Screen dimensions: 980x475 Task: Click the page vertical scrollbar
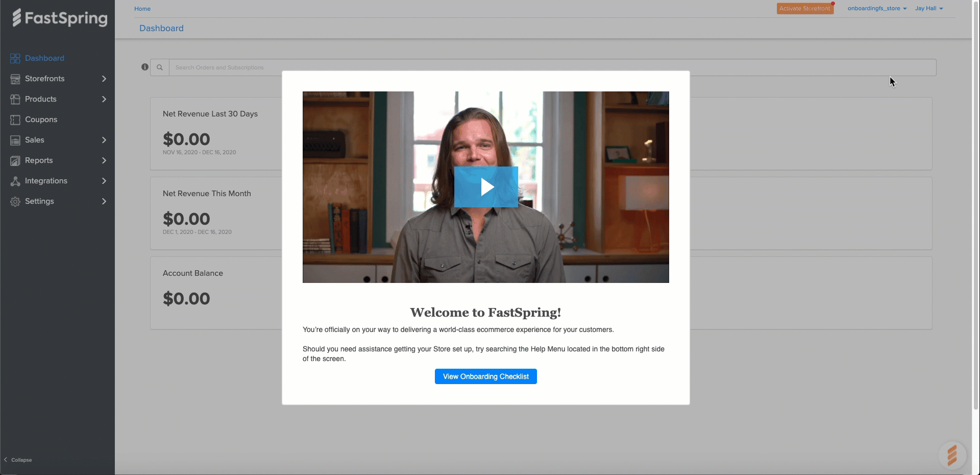(976, 204)
